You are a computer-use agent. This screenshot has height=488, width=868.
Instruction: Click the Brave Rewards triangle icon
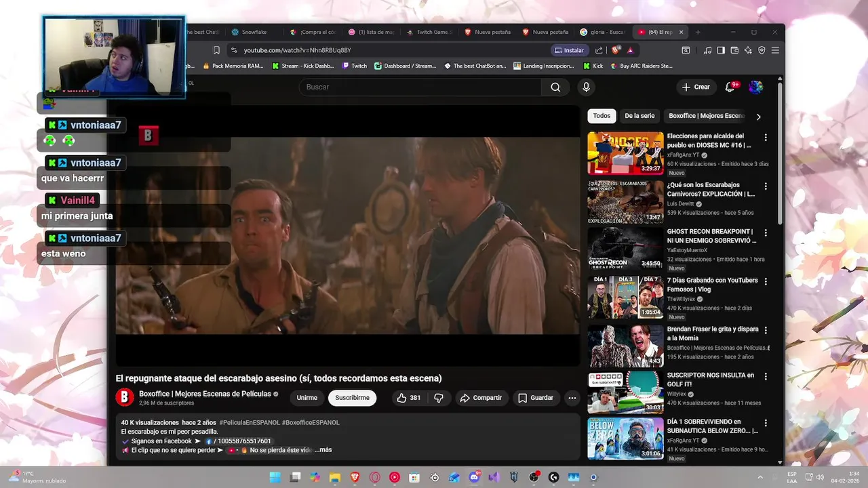[630, 50]
